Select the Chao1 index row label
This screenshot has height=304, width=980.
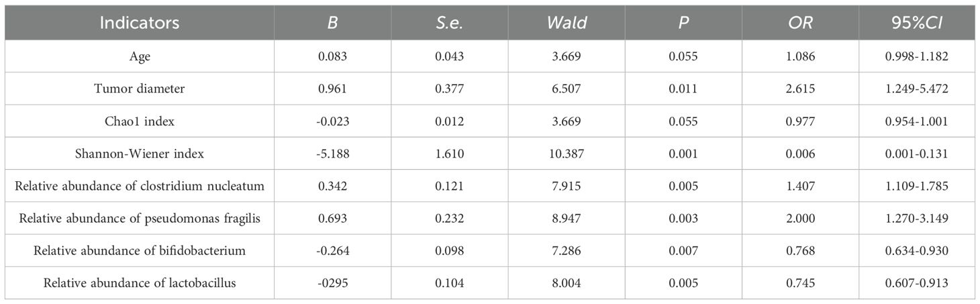pyautogui.click(x=140, y=121)
